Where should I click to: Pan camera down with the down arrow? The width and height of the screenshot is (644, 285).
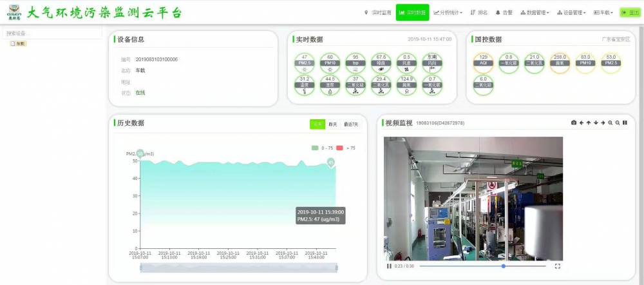596,123
